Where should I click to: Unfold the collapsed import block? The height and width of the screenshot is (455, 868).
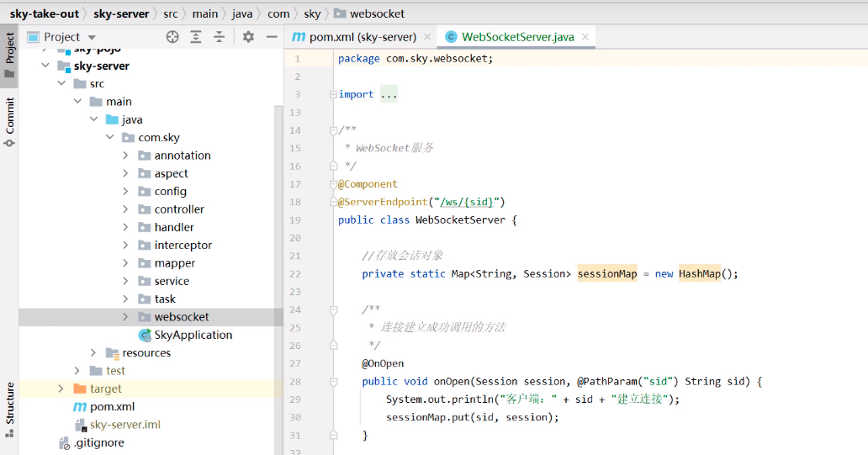pos(334,94)
